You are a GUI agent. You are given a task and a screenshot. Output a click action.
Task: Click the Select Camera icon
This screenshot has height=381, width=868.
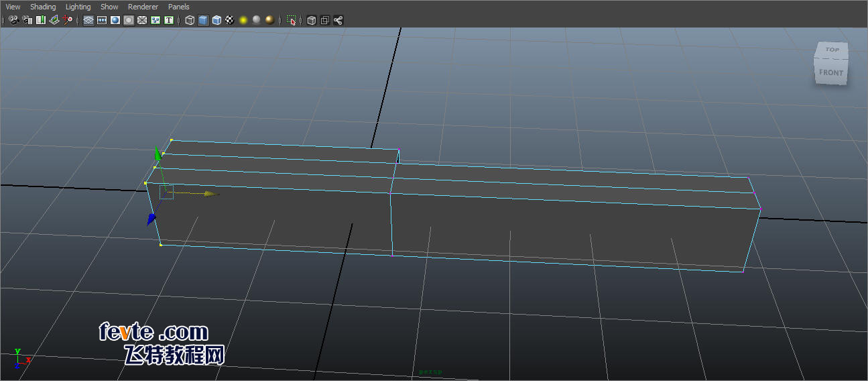pyautogui.click(x=13, y=20)
